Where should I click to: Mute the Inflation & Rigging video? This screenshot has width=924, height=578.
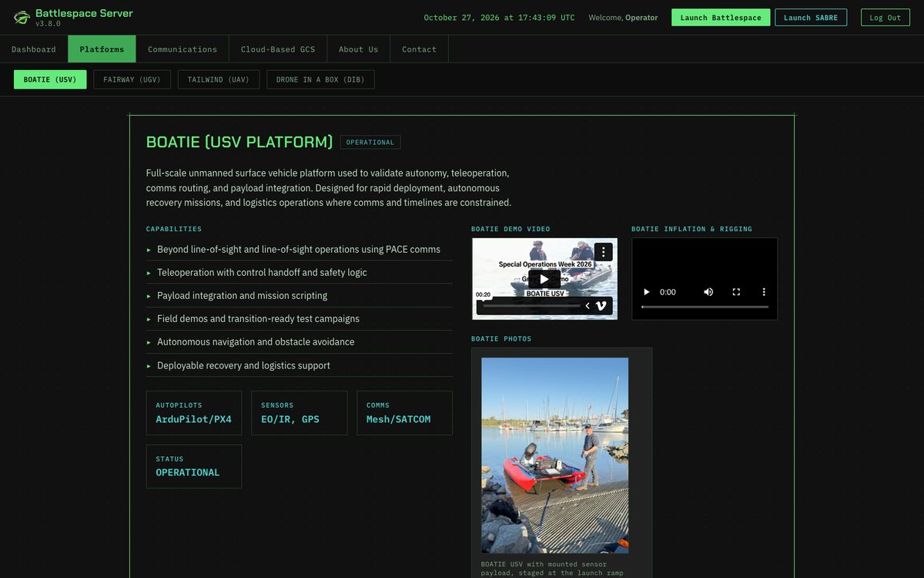[708, 292]
